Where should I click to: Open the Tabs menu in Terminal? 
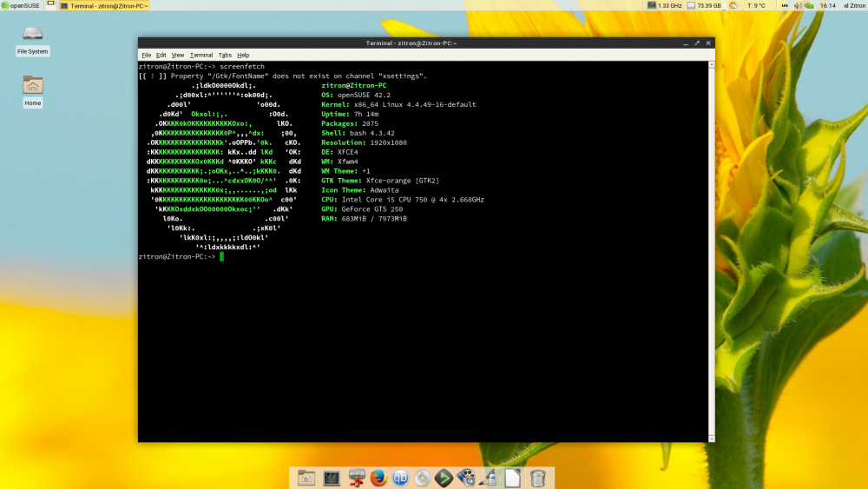click(225, 56)
